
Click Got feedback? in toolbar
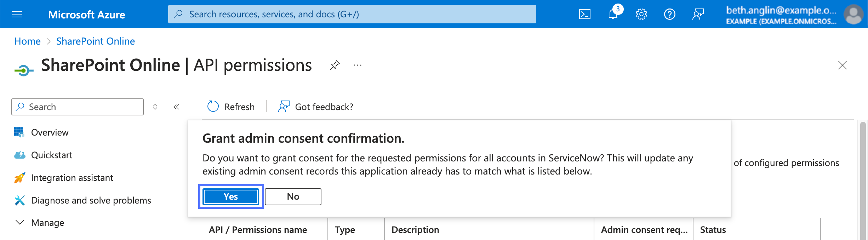[316, 107]
